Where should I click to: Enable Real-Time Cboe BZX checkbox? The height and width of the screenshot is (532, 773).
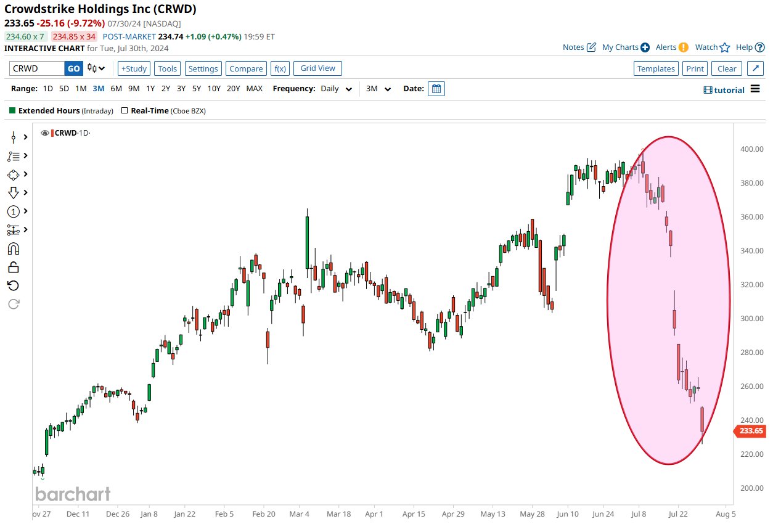click(x=125, y=111)
